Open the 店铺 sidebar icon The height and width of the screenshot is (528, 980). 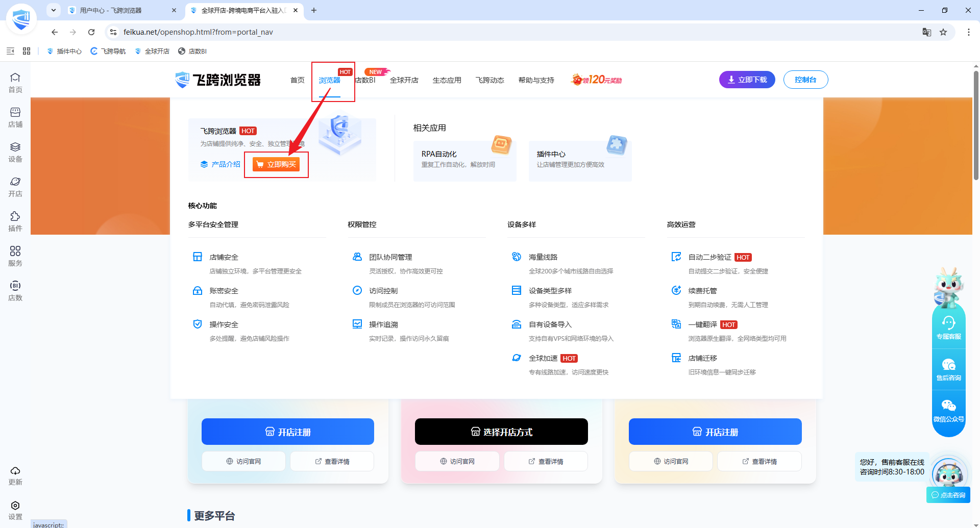click(15, 117)
